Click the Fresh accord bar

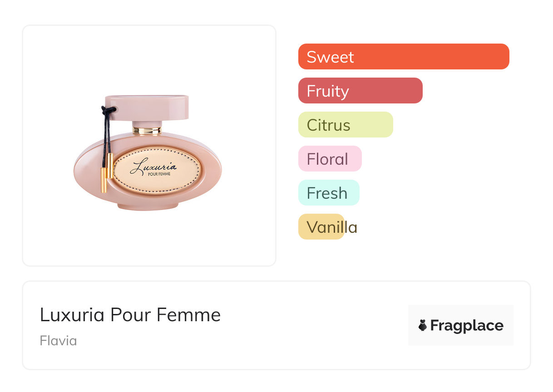pyautogui.click(x=328, y=193)
